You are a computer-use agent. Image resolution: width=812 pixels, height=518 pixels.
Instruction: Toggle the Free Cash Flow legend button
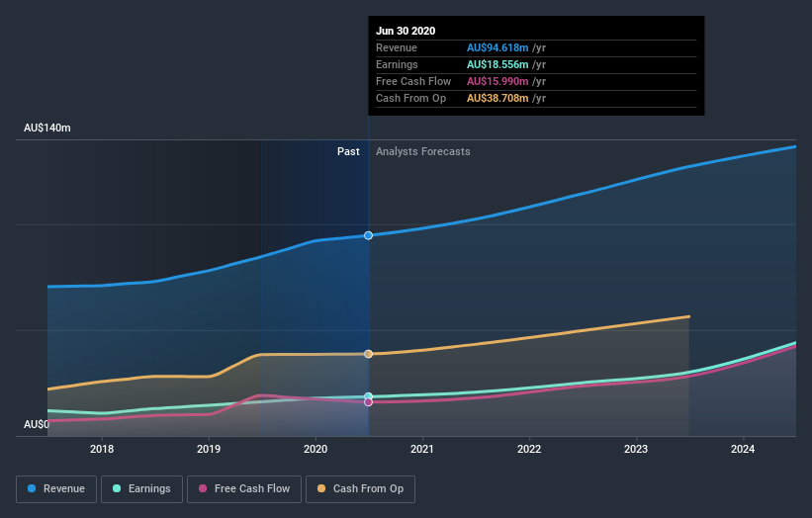244,489
